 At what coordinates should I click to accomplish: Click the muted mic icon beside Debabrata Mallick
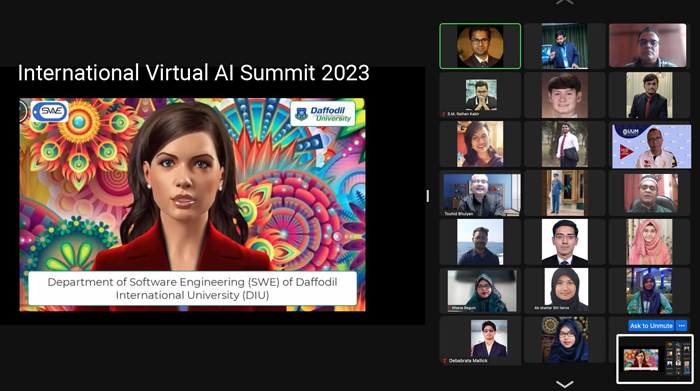(x=445, y=360)
